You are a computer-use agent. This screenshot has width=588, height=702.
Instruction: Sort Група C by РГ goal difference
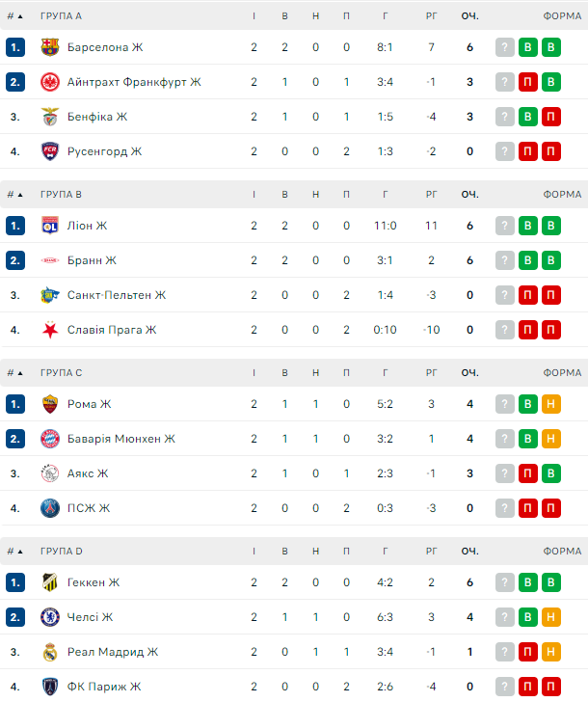coord(431,372)
